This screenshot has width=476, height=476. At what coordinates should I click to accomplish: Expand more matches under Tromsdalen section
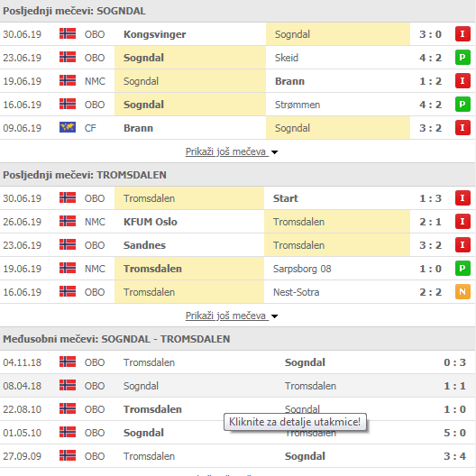click(226, 316)
